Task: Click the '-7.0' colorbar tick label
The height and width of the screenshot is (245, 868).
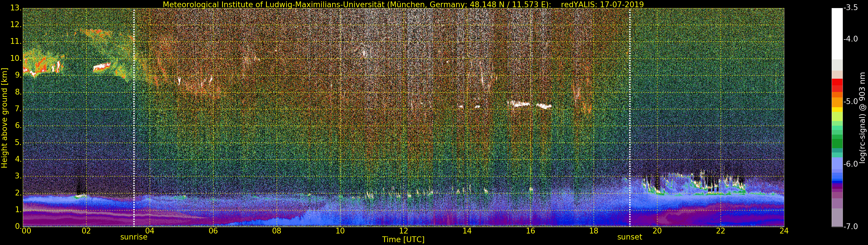Action: [x=850, y=227]
